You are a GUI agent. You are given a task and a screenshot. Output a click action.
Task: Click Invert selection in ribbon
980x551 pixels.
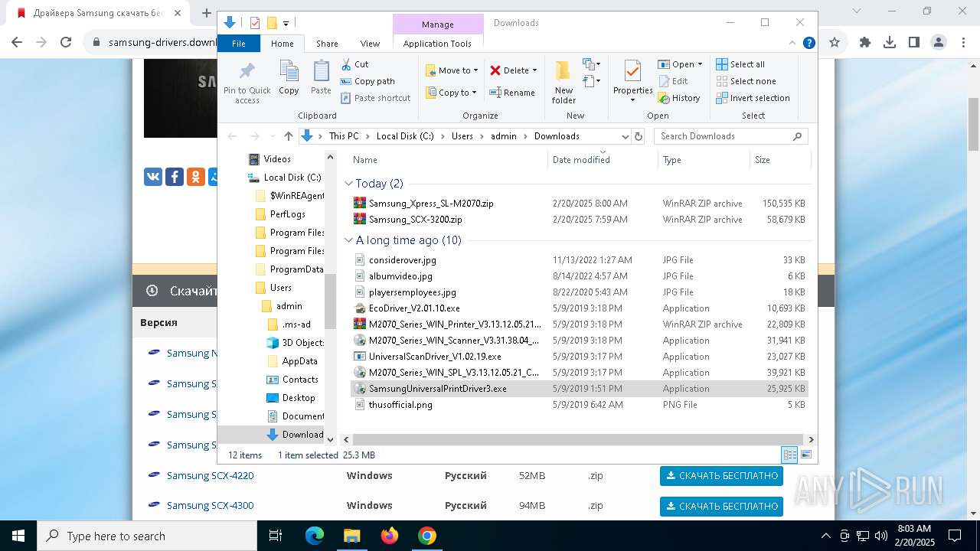(x=753, y=98)
